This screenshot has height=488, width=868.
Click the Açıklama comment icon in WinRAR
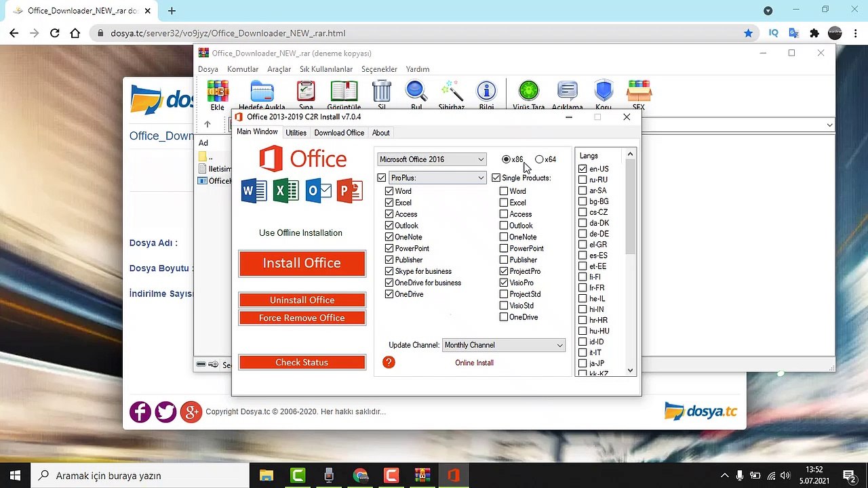[x=568, y=91]
